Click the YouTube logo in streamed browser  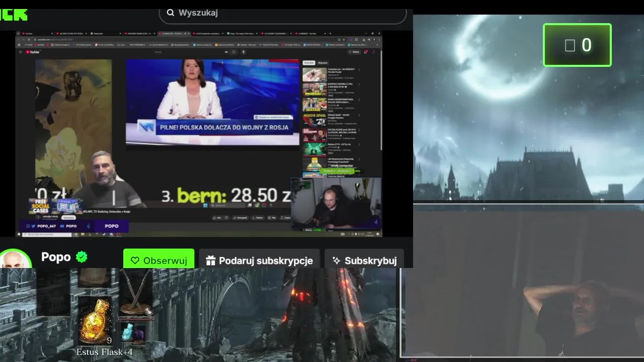[x=34, y=52]
